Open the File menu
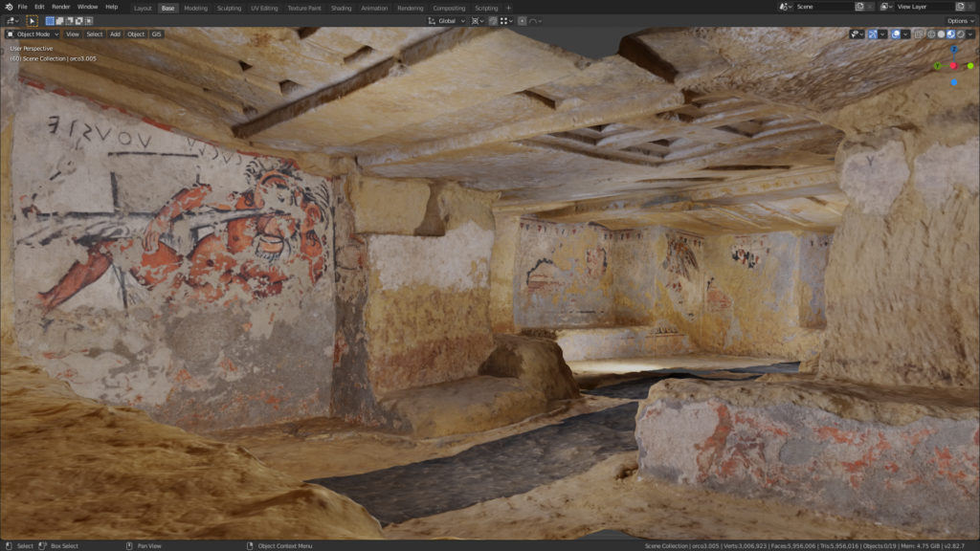This screenshot has height=551, width=980. point(23,7)
